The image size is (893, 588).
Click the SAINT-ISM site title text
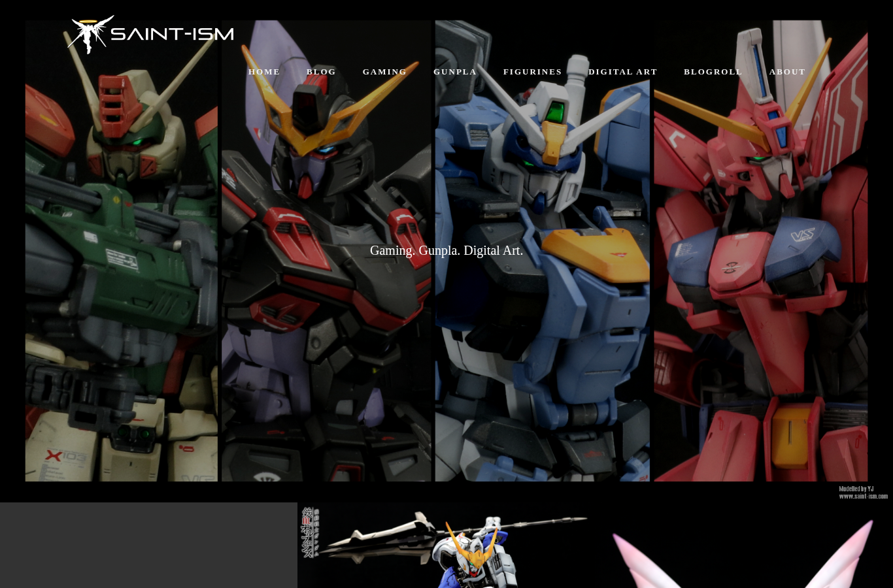click(172, 34)
